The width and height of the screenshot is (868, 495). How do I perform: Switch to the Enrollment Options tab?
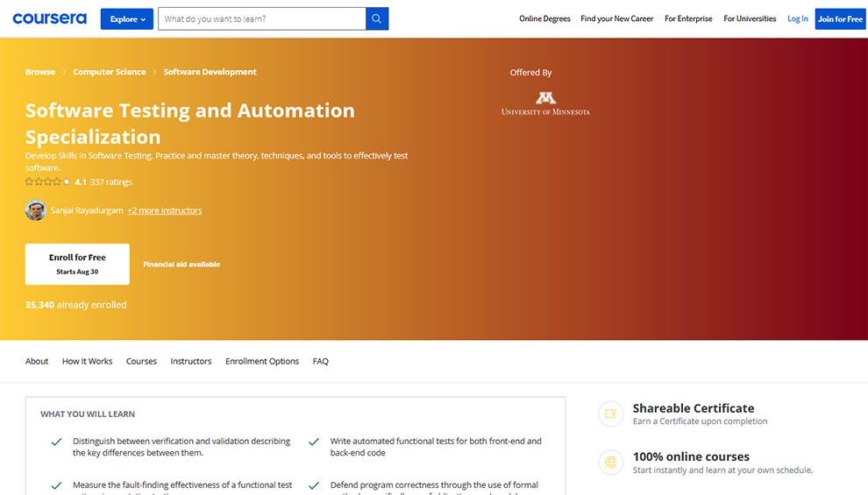(262, 361)
